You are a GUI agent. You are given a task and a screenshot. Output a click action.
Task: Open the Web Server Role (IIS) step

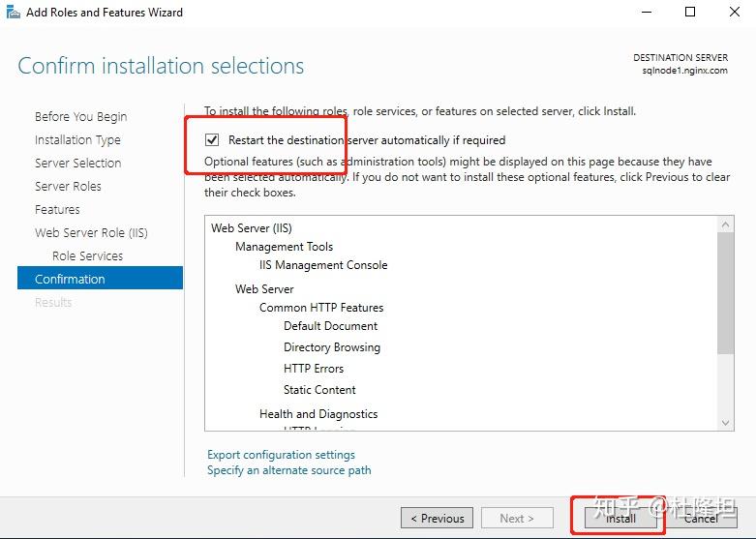[x=91, y=232]
